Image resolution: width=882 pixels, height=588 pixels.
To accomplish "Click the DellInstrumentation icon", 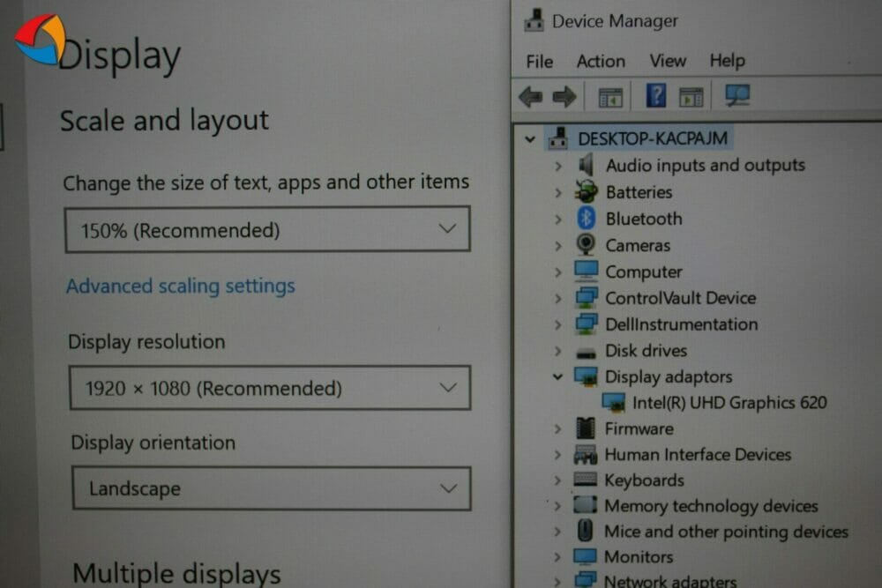I will 587,324.
